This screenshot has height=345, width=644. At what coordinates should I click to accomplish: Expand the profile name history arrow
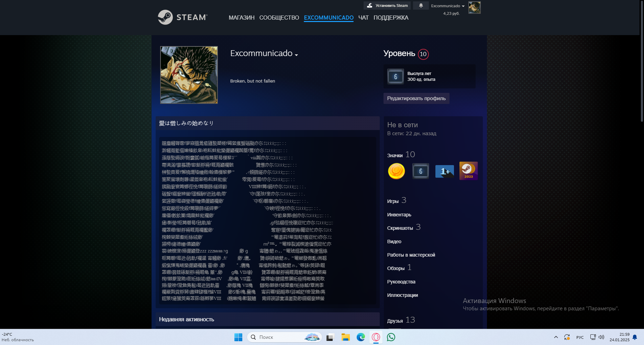[296, 55]
